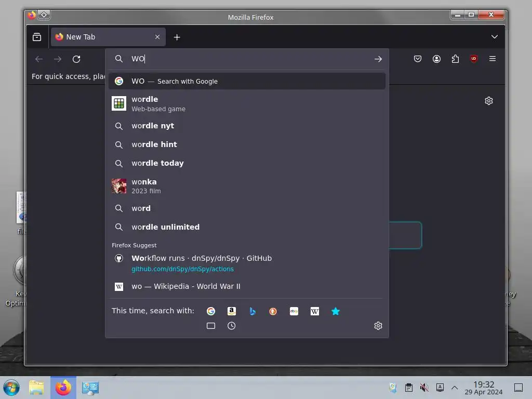Open Workflow runs dnSpy GitHub suggestion
The image size is (532, 399).
click(x=247, y=263)
